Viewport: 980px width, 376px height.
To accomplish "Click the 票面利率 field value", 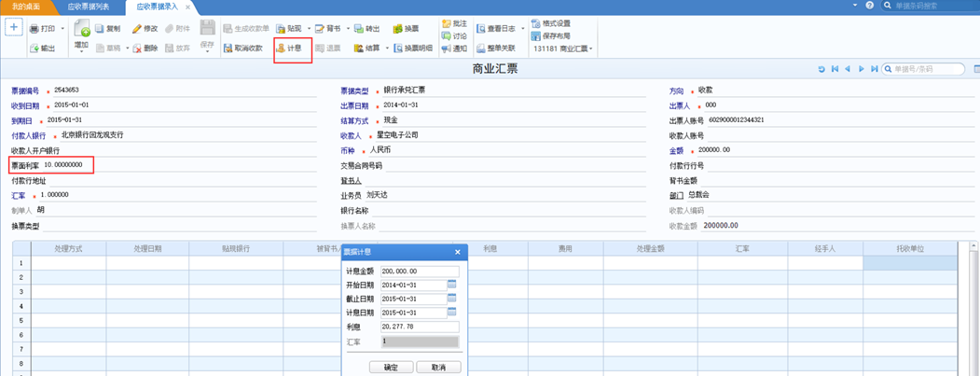I will pos(63,165).
